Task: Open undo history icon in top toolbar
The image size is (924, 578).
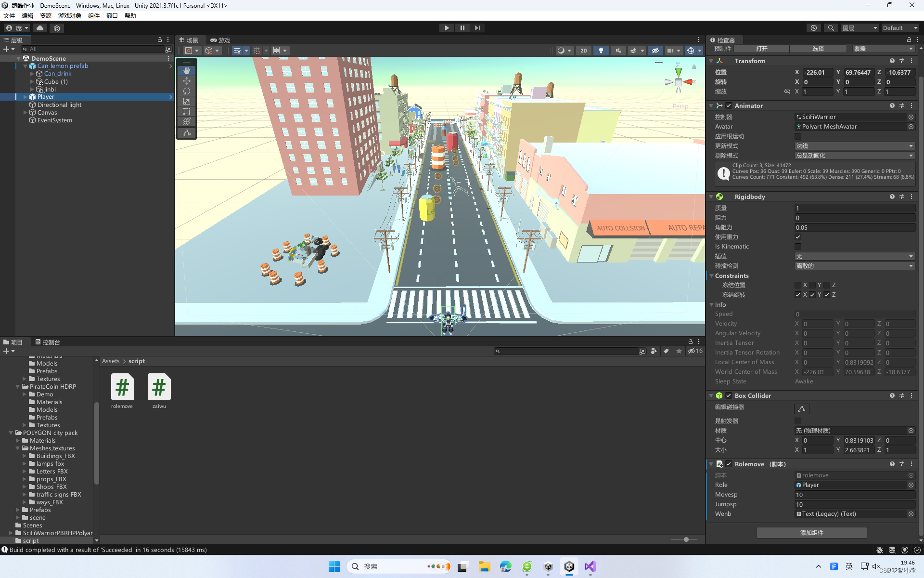Action: [x=813, y=28]
